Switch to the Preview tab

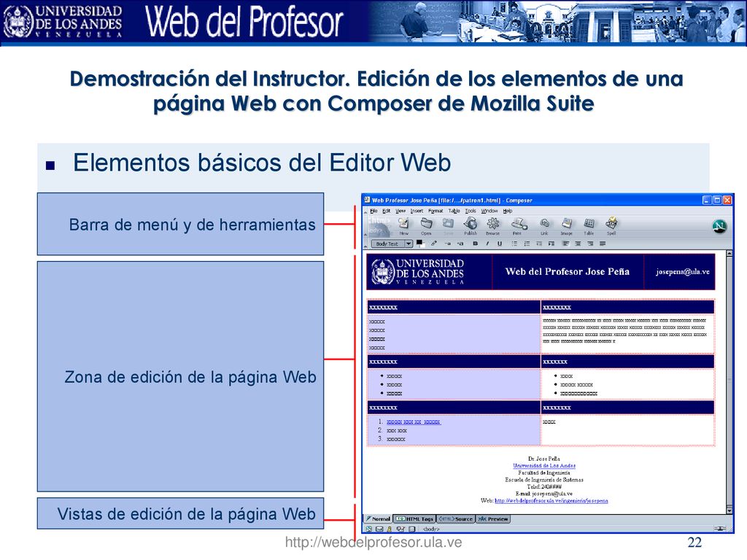[492, 518]
